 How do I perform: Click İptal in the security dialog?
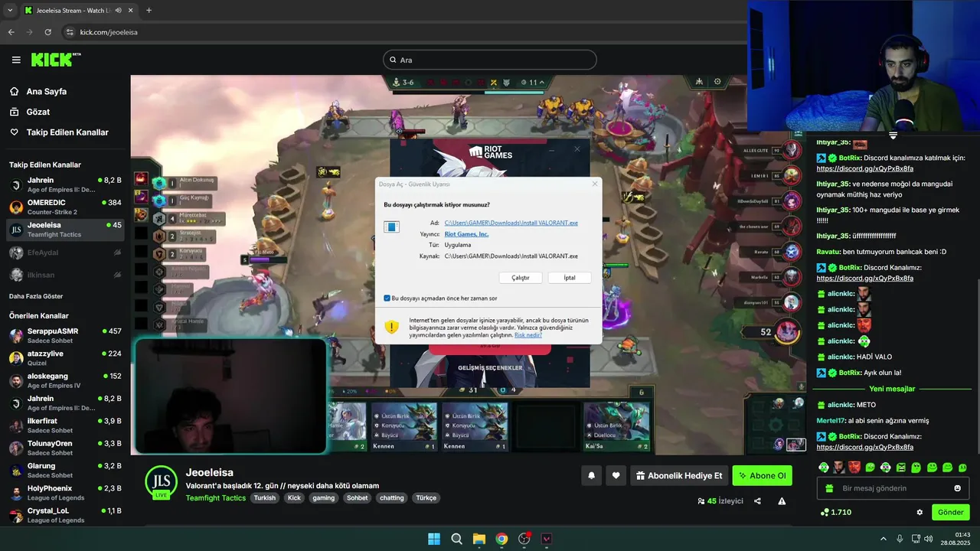[x=570, y=278]
